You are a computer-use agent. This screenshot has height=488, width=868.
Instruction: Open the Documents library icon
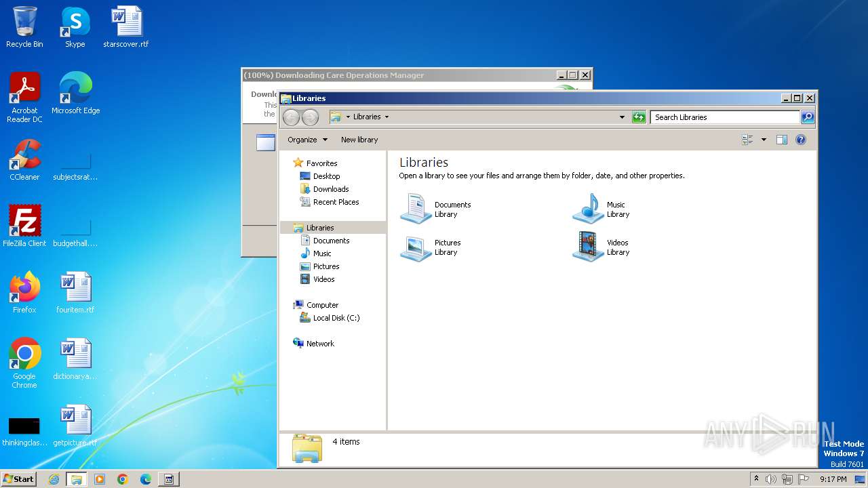416,209
